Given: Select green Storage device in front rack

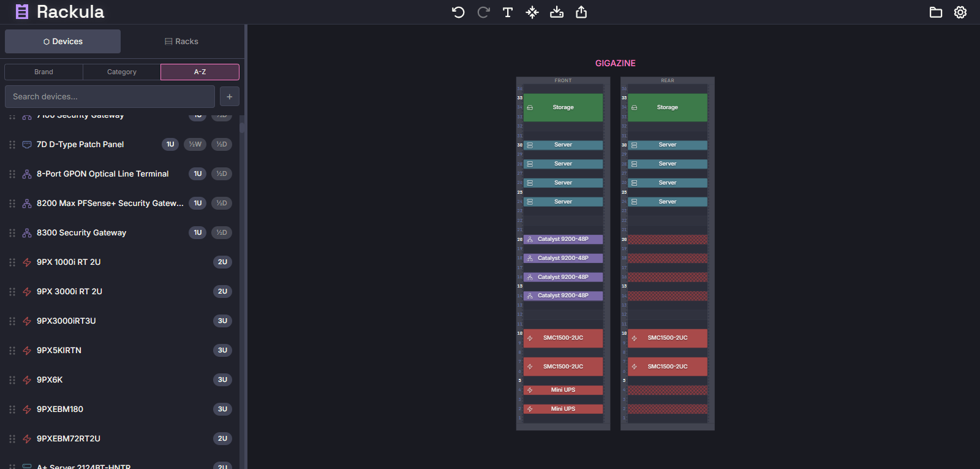Looking at the screenshot, I should tap(563, 107).
